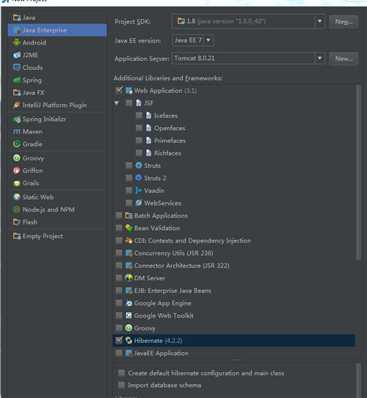The width and height of the screenshot is (367, 398).
Task: Select Empty Project in the list
Action: (38, 236)
